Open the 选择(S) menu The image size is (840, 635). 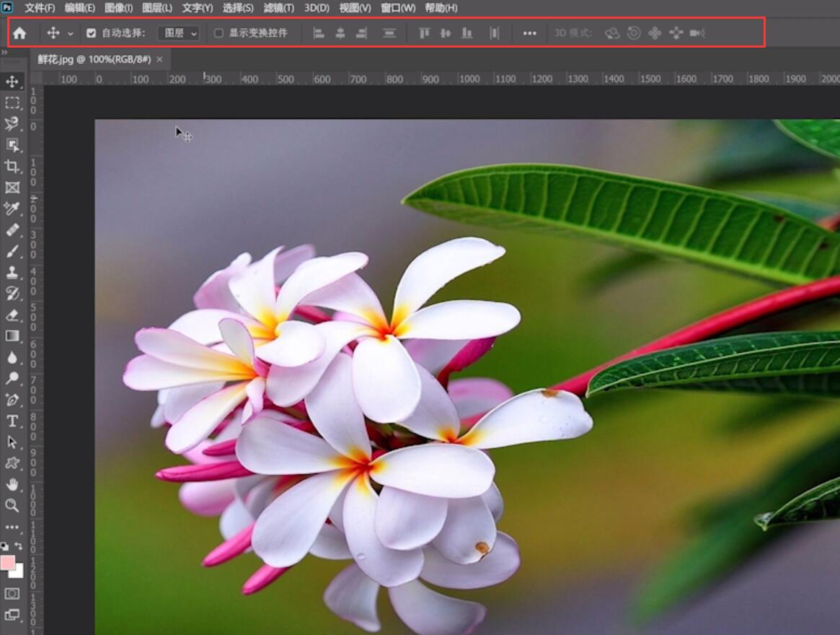pos(239,8)
